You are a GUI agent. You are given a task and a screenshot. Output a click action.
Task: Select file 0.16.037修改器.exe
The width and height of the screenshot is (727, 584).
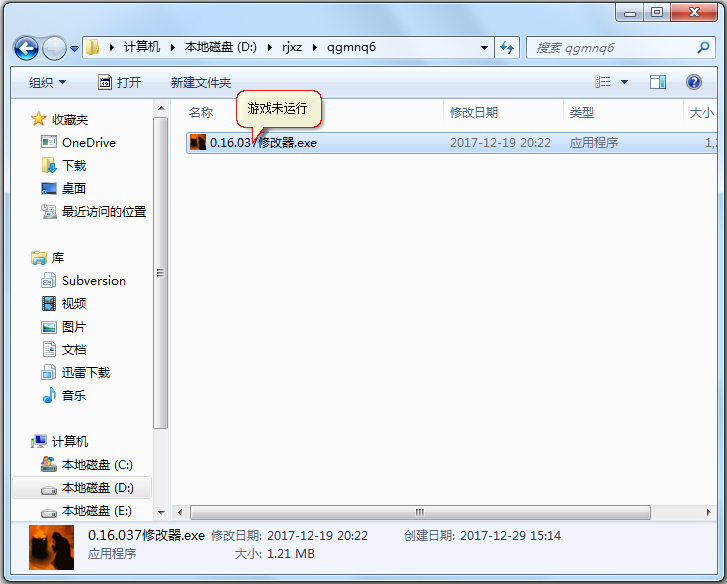[263, 143]
